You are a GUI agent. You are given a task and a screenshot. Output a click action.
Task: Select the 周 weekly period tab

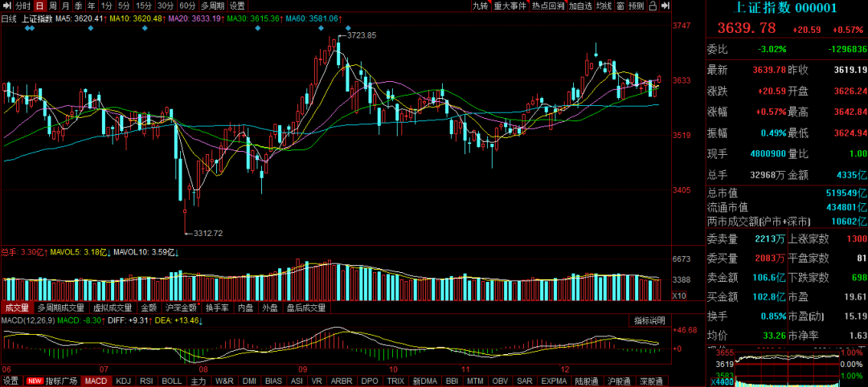[x=52, y=6]
